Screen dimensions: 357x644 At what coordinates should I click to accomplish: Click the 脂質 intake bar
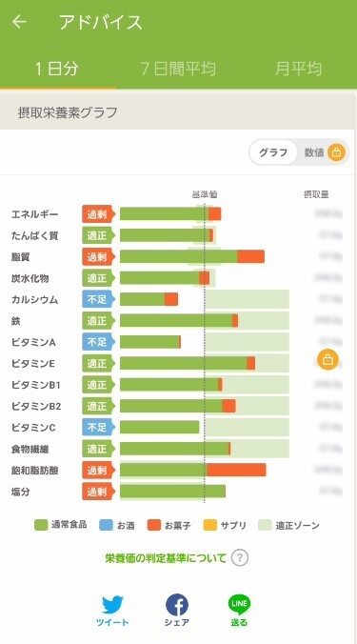(192, 256)
